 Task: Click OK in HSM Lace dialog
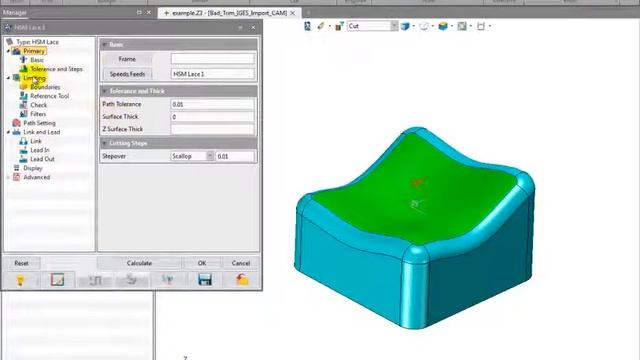pyautogui.click(x=202, y=263)
